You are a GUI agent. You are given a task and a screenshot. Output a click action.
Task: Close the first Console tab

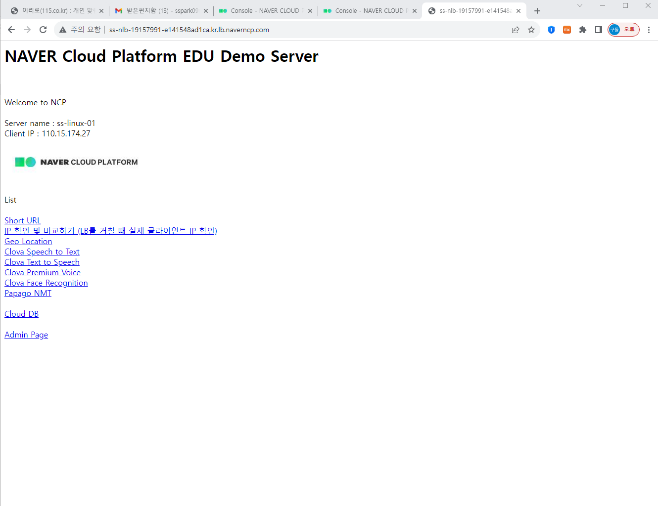point(310,11)
